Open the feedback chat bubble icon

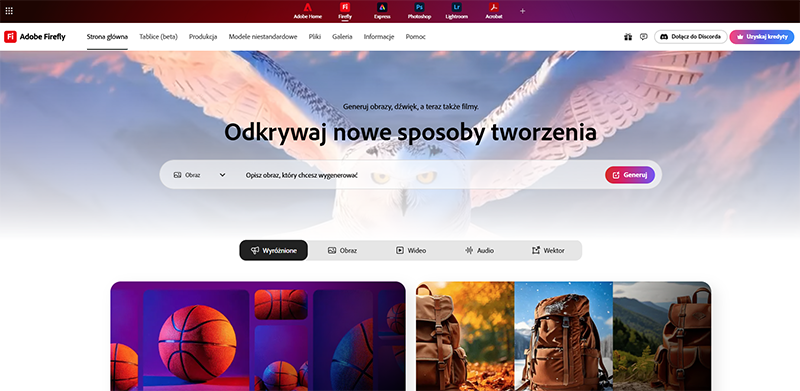coord(644,37)
